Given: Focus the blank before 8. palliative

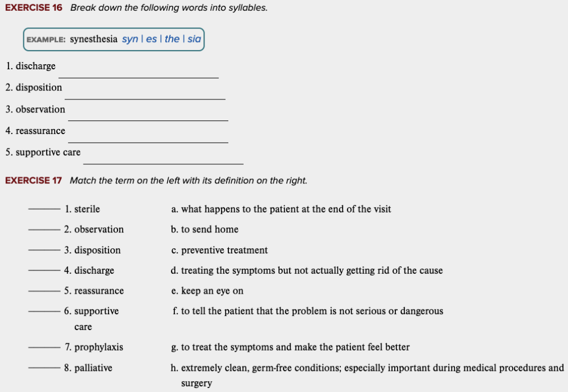Looking at the screenshot, I should pyautogui.click(x=44, y=368).
